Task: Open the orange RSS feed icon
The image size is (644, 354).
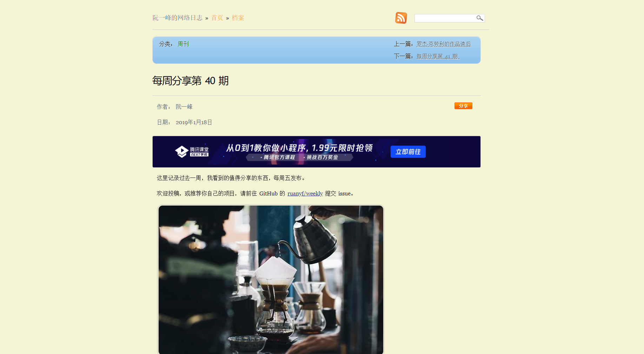Action: click(x=401, y=18)
